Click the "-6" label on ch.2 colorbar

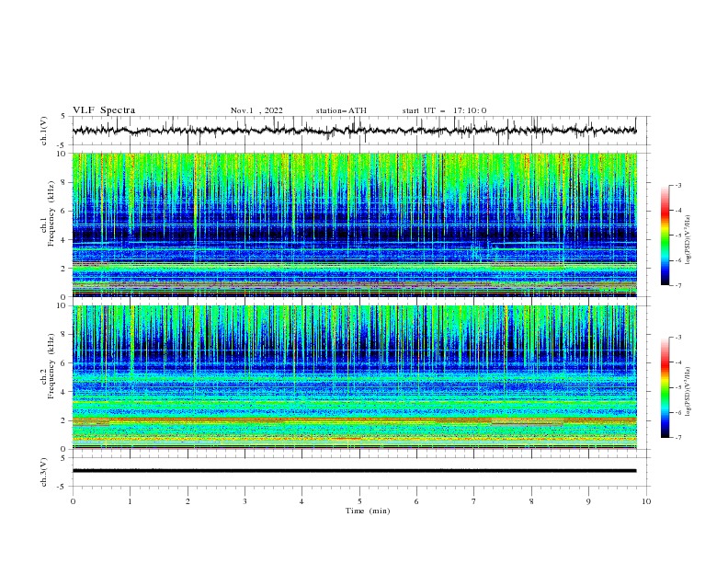click(x=677, y=412)
